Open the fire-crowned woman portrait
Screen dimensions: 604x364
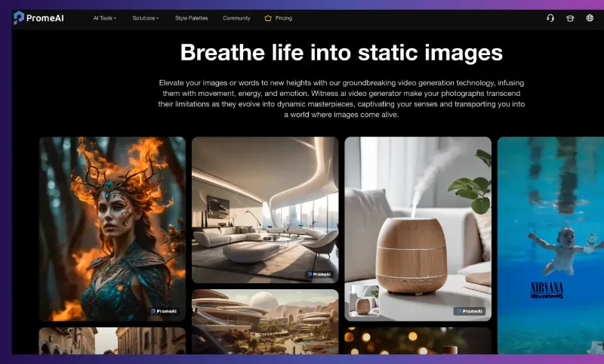(112, 227)
